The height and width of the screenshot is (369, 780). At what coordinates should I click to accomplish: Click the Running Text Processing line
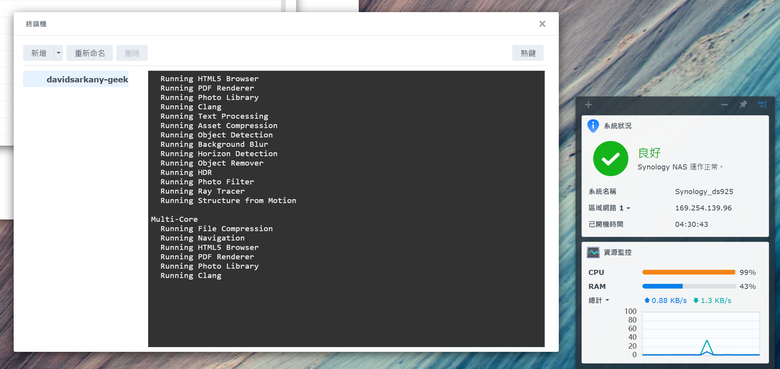pos(214,116)
